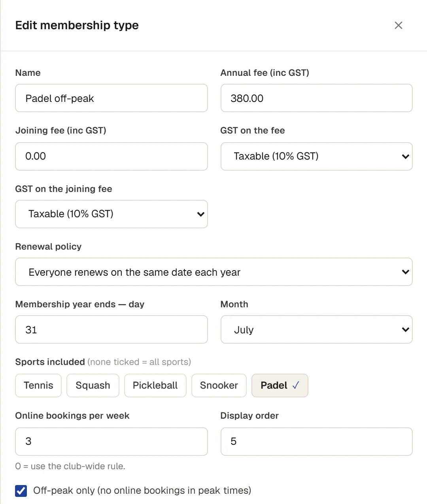The width and height of the screenshot is (427, 504).
Task: Deselect the ticked Padel sport chip
Action: pyautogui.click(x=280, y=386)
